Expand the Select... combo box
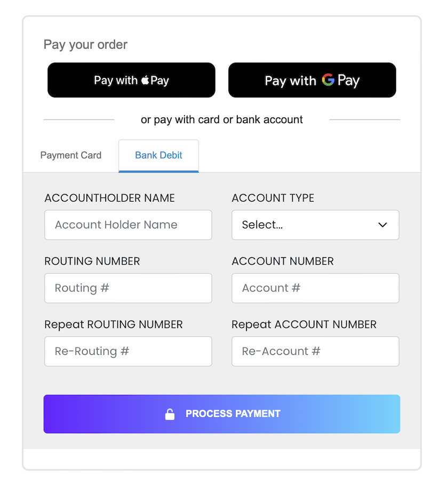This screenshot has height=484, width=448. (315, 225)
